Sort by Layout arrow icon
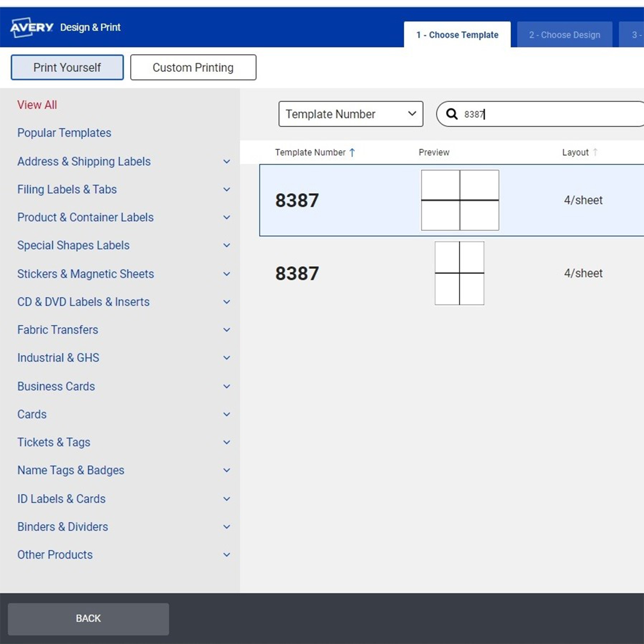This screenshot has width=644, height=644. click(x=595, y=152)
